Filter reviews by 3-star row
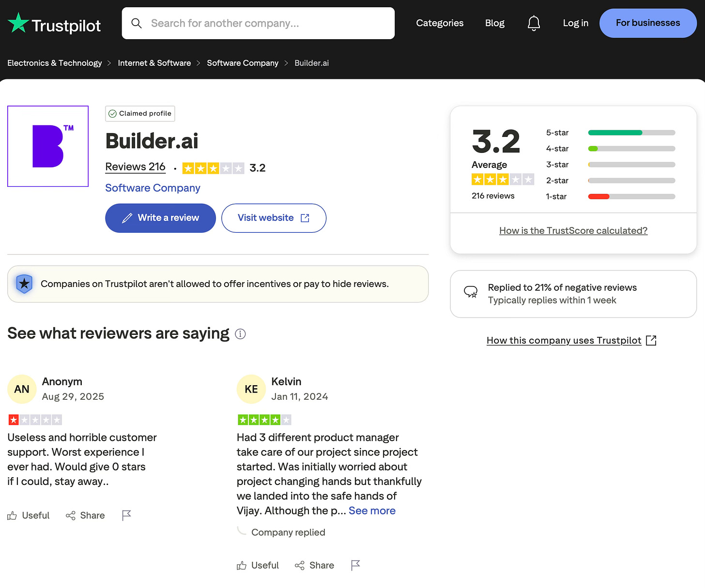The image size is (705, 588). [x=610, y=165]
